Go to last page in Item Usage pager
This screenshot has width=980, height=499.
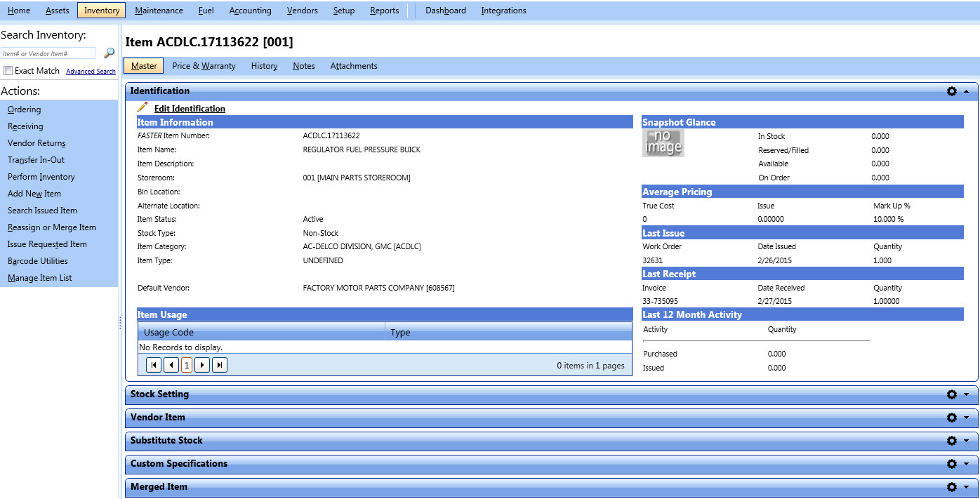click(x=220, y=365)
